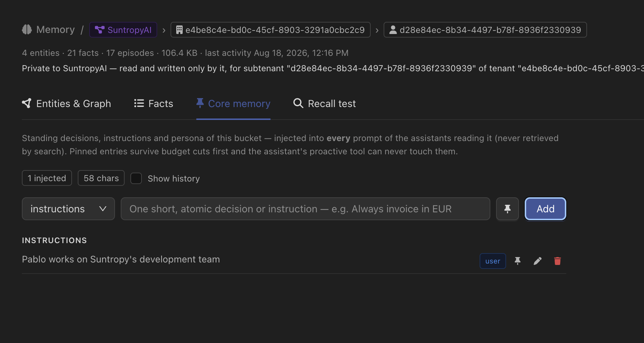Edit the Pablo instruction with pencil icon
The width and height of the screenshot is (644, 343).
pyautogui.click(x=538, y=261)
